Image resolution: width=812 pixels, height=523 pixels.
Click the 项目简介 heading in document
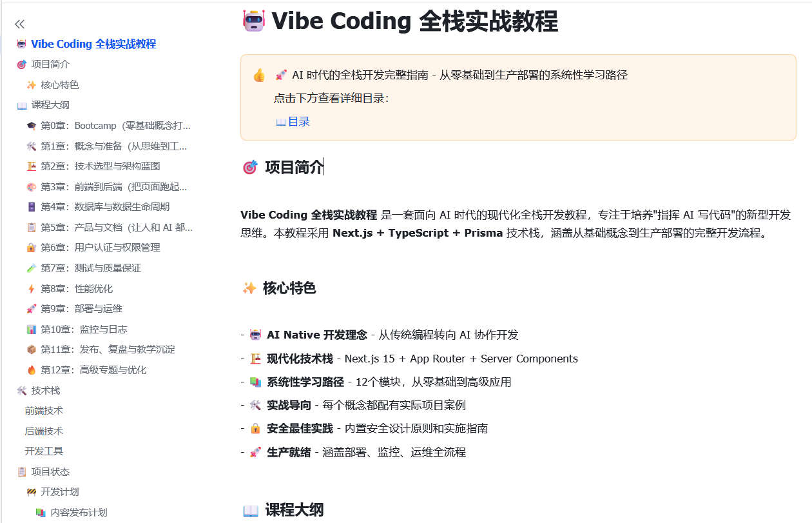click(x=294, y=168)
